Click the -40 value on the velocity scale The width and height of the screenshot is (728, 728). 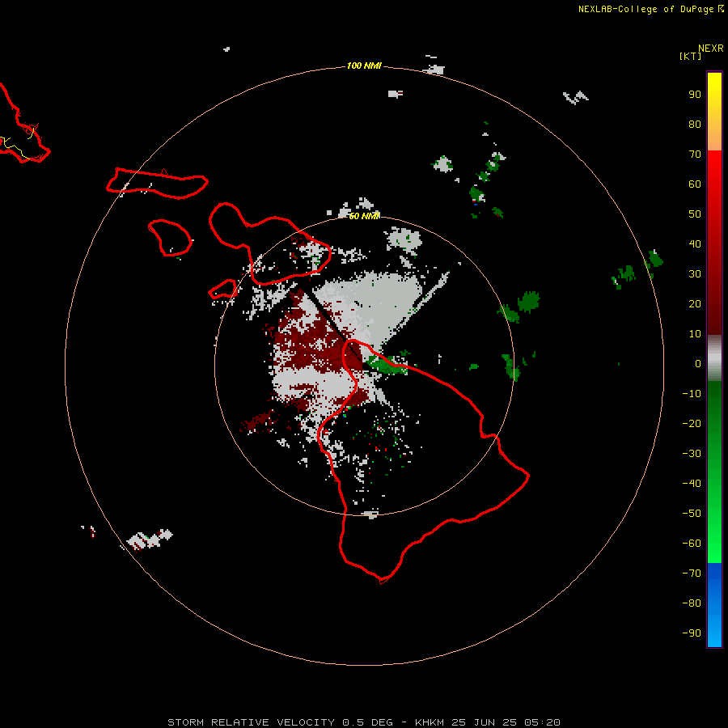tap(692, 484)
